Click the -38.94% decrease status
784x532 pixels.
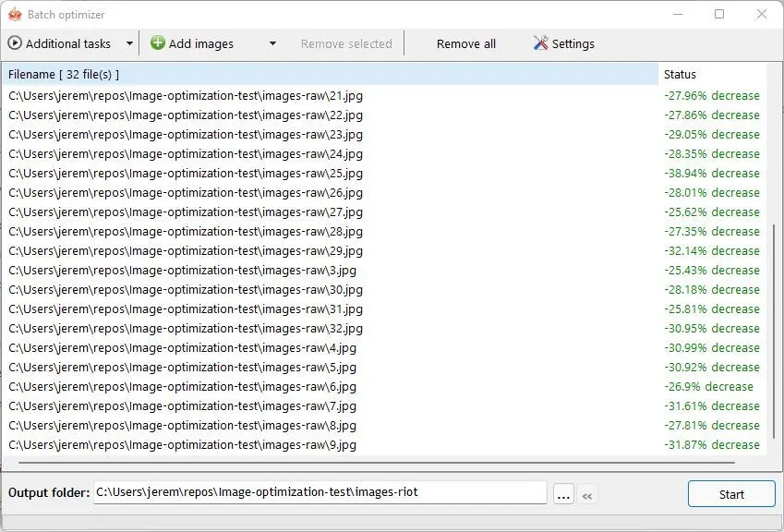712,173
